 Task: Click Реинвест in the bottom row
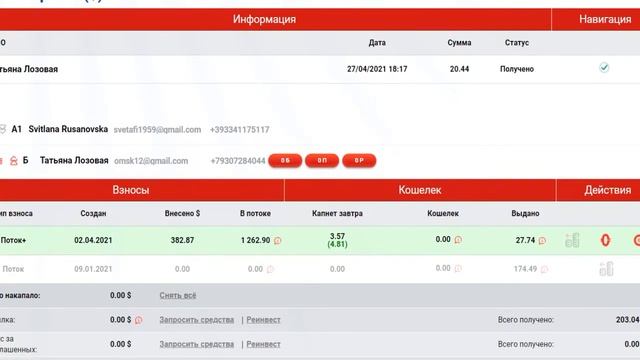(x=263, y=344)
